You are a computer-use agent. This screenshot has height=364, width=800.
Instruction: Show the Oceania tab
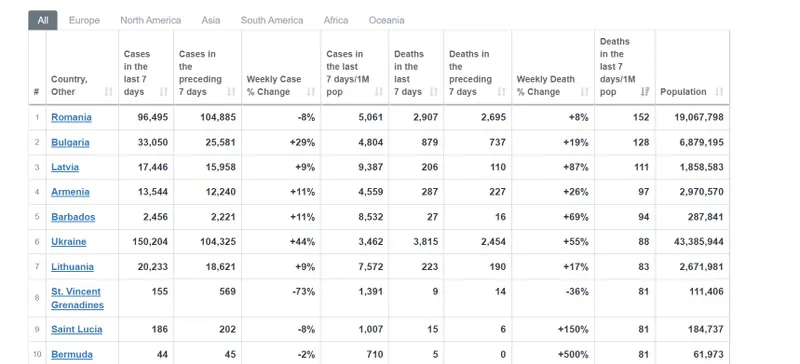[387, 20]
